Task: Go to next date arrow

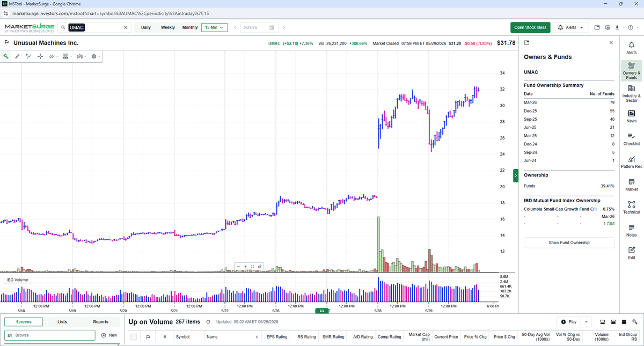Action: [284, 27]
